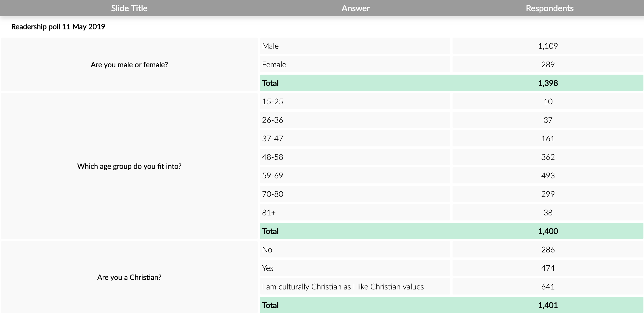644x313 pixels.
Task: Click the gender Total row showing 1,398
Action: (451, 83)
